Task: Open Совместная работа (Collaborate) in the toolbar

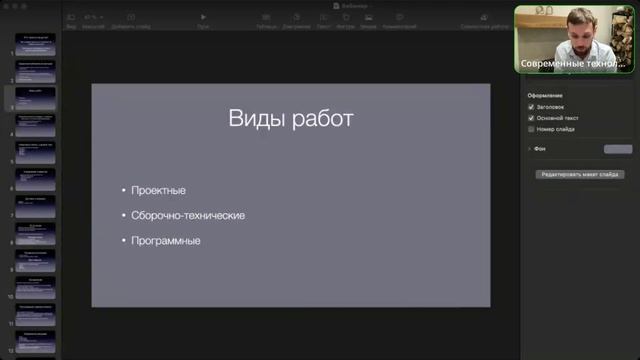Action: pos(484,18)
